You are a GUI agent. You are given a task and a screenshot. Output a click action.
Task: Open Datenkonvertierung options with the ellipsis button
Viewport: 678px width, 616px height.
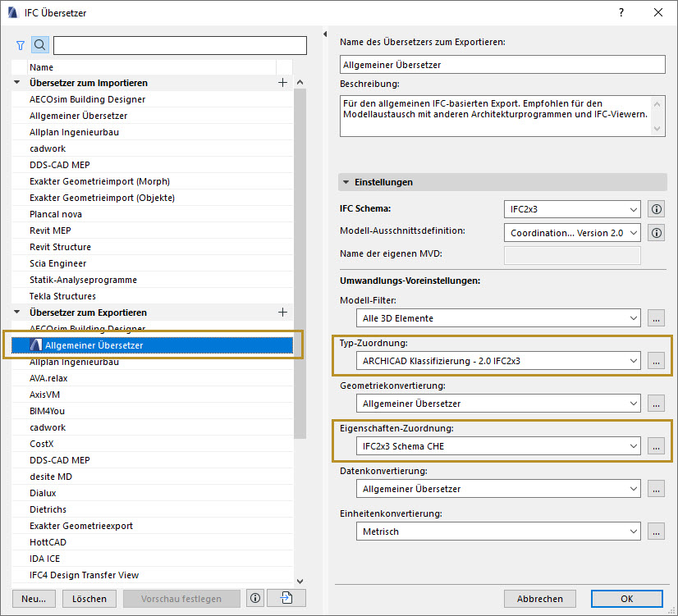[x=656, y=489]
